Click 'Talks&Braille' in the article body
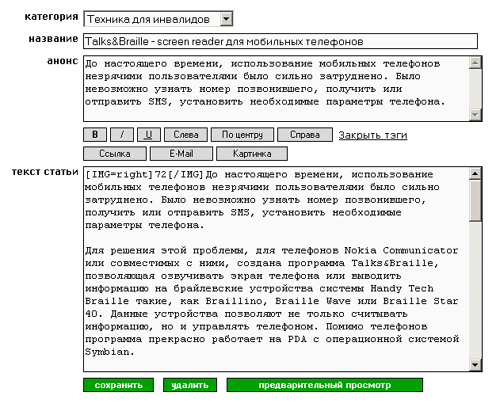The height and width of the screenshot is (411, 500). (393, 263)
